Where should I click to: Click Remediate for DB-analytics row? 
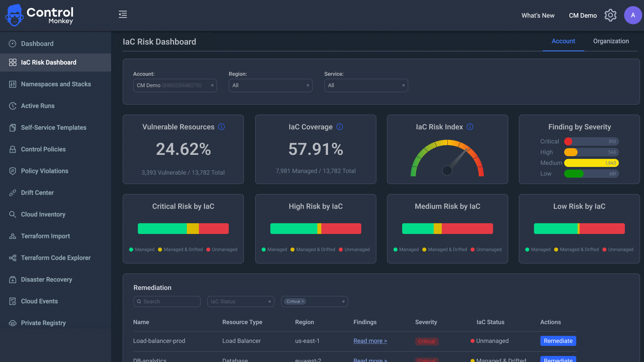pos(558,359)
